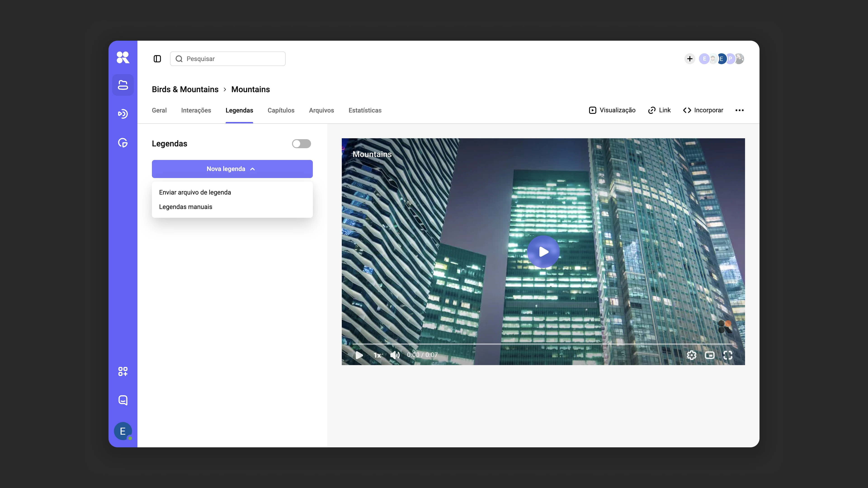Click the first light purple E avatar
Viewport: 868px width, 488px height.
(704, 59)
